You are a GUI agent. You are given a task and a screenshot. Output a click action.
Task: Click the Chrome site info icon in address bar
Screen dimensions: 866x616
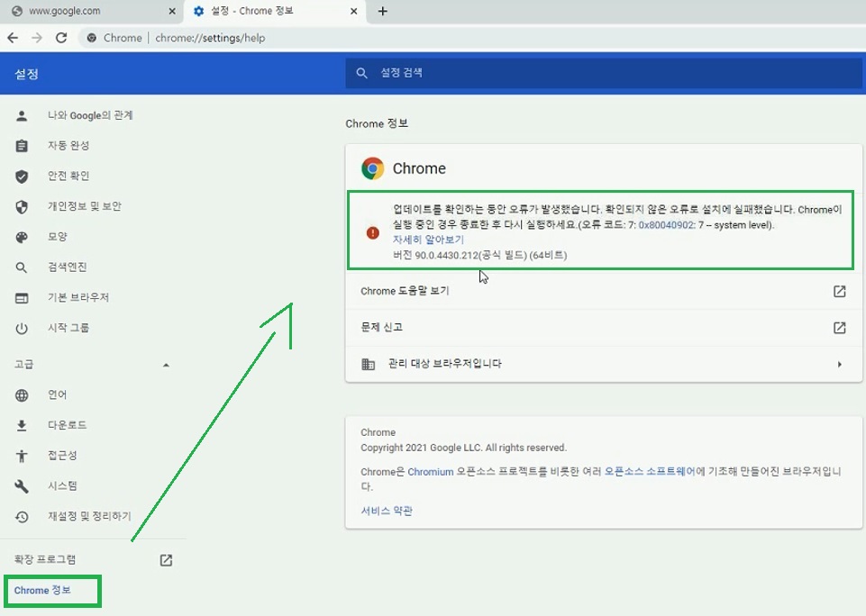click(92, 38)
